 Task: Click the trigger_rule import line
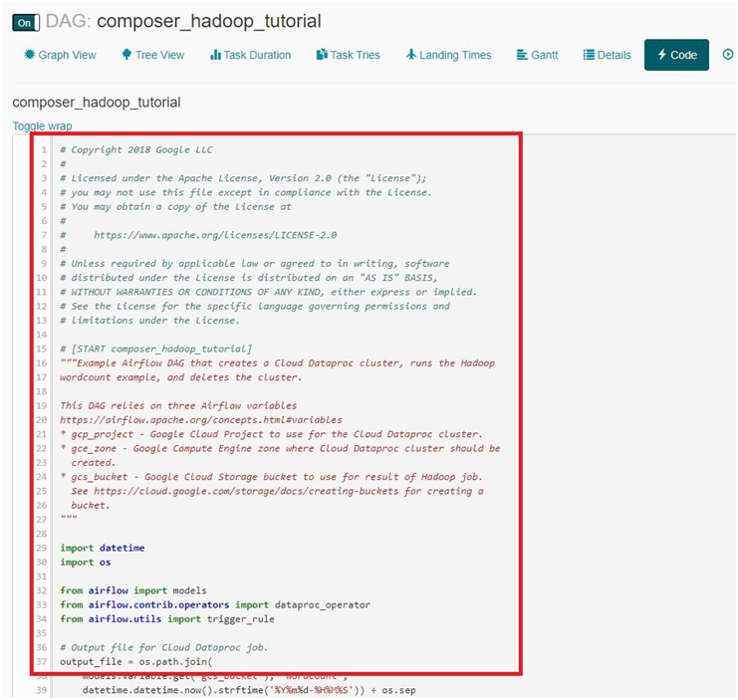click(x=167, y=619)
